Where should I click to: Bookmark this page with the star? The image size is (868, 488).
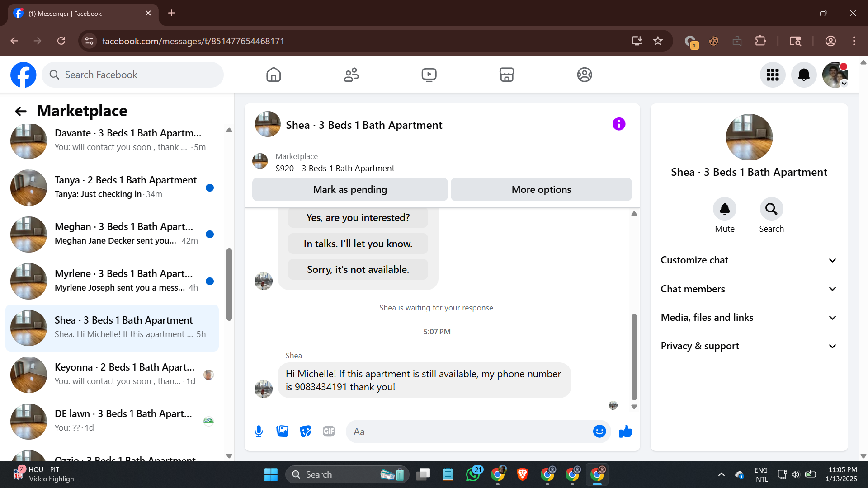[658, 41]
